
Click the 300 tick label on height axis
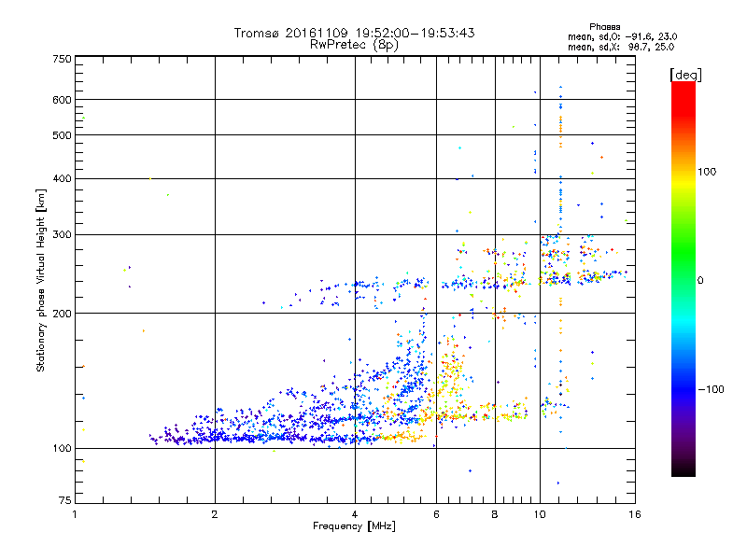coord(62,235)
